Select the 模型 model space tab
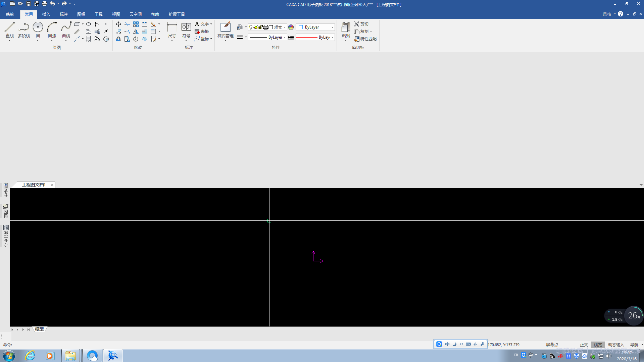 (40, 329)
